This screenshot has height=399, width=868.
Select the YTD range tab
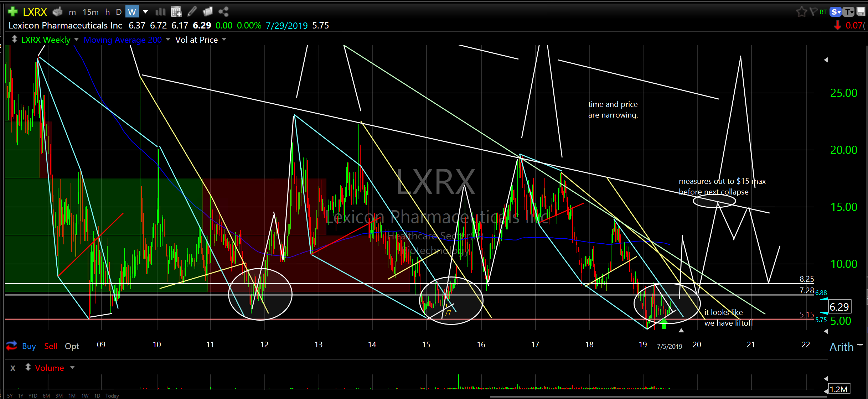pyautogui.click(x=33, y=396)
